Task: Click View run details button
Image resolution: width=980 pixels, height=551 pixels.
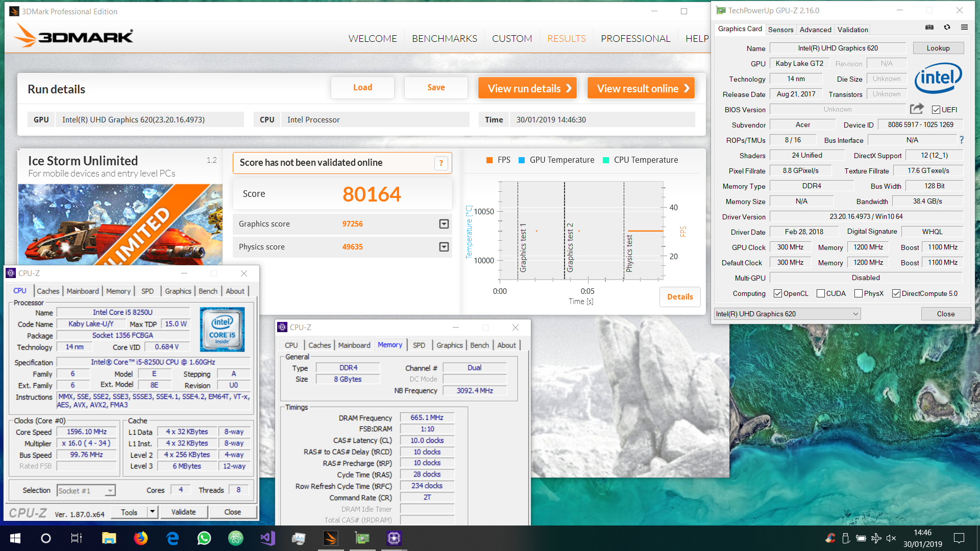Action: coord(528,88)
